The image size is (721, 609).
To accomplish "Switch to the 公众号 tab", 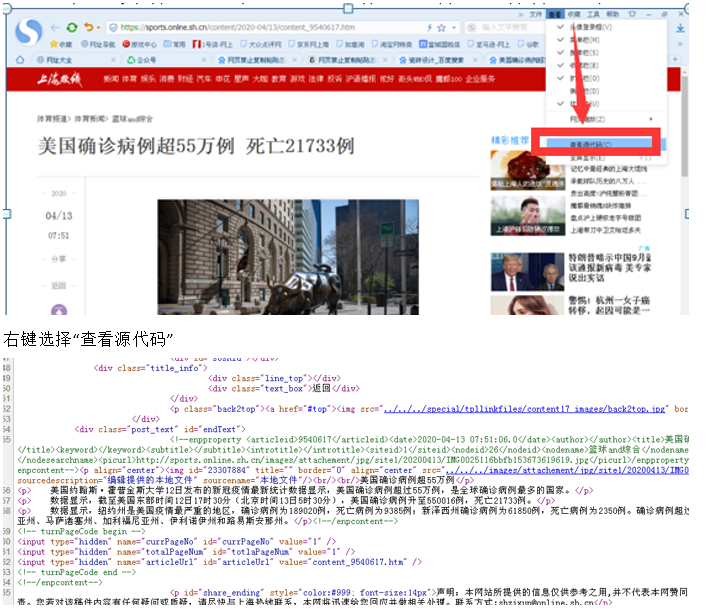I will pos(166,60).
